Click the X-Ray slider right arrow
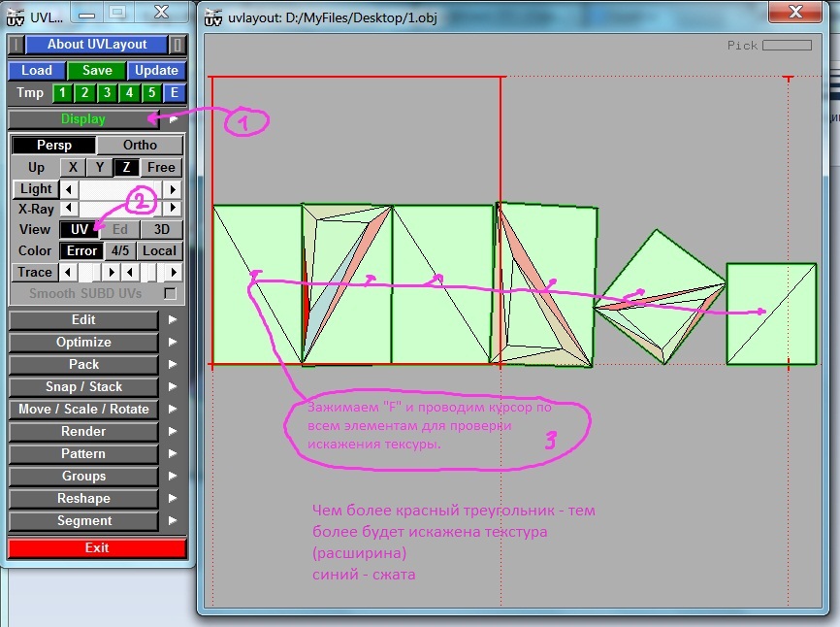 173,208
